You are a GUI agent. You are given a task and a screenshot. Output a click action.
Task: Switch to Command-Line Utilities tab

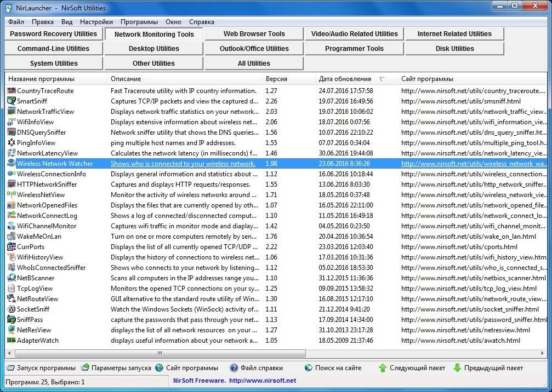pyautogui.click(x=54, y=49)
